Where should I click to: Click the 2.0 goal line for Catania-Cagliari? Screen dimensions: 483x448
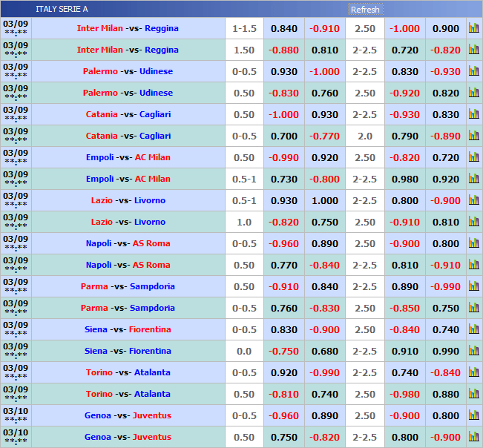point(365,136)
